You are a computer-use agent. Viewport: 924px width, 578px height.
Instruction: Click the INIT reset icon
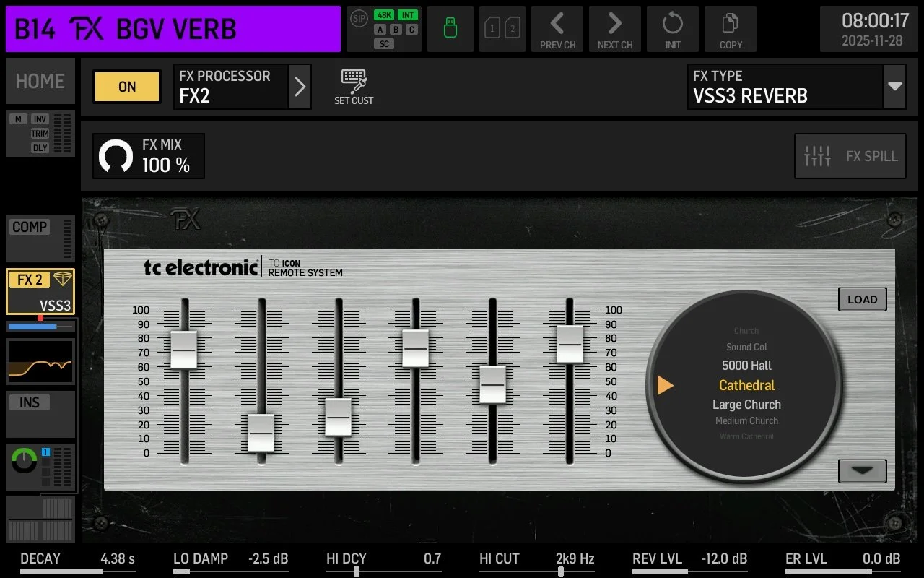point(673,29)
